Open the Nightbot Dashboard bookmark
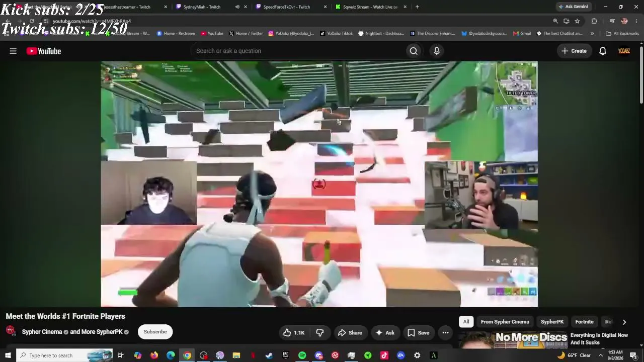The height and width of the screenshot is (362, 644). [x=381, y=34]
